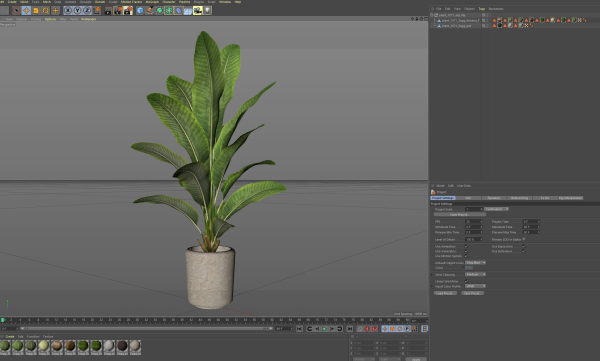The height and width of the screenshot is (361, 600).
Task: Open the Input Color Profile dropdown
Action: tap(476, 286)
